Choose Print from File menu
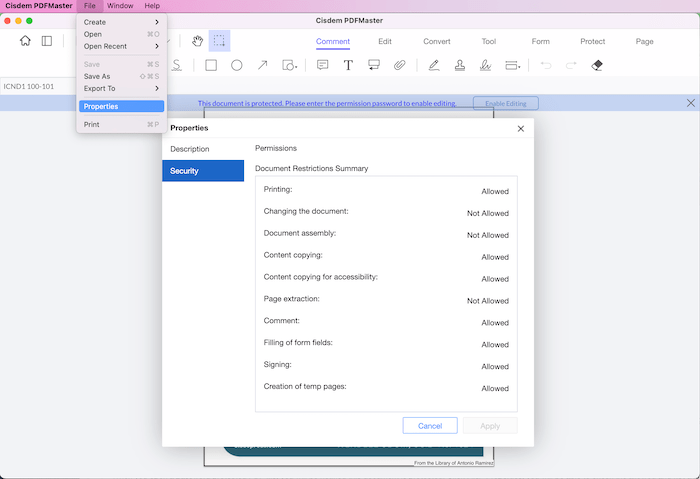The image size is (700, 479). click(x=121, y=125)
